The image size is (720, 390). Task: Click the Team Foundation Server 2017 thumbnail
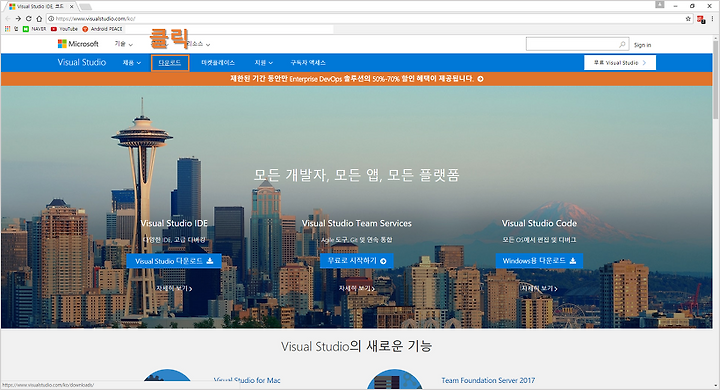[395, 379]
